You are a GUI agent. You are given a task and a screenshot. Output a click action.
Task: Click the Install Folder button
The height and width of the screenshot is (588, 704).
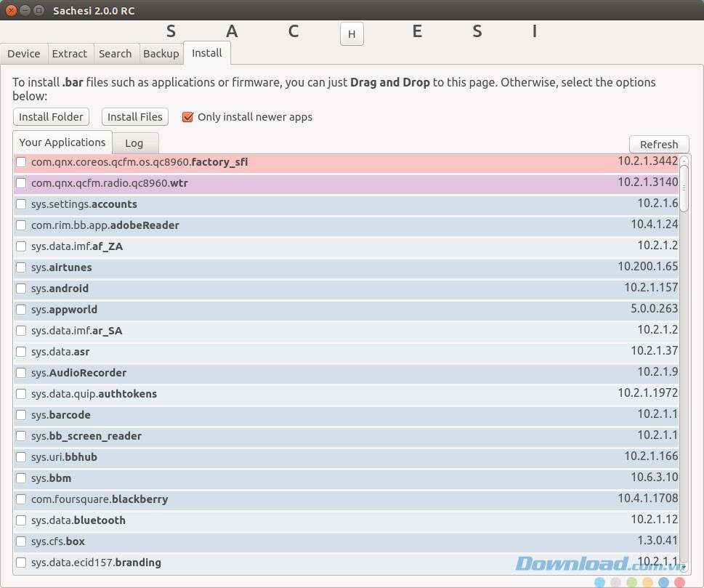[x=51, y=117]
